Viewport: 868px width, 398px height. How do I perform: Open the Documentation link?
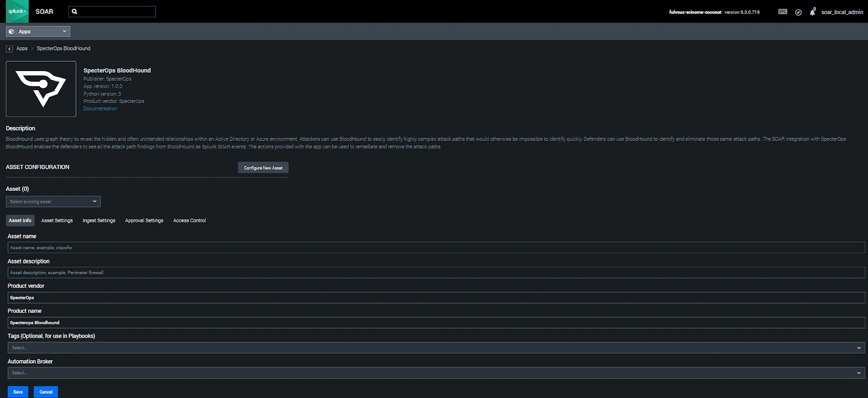pos(100,108)
